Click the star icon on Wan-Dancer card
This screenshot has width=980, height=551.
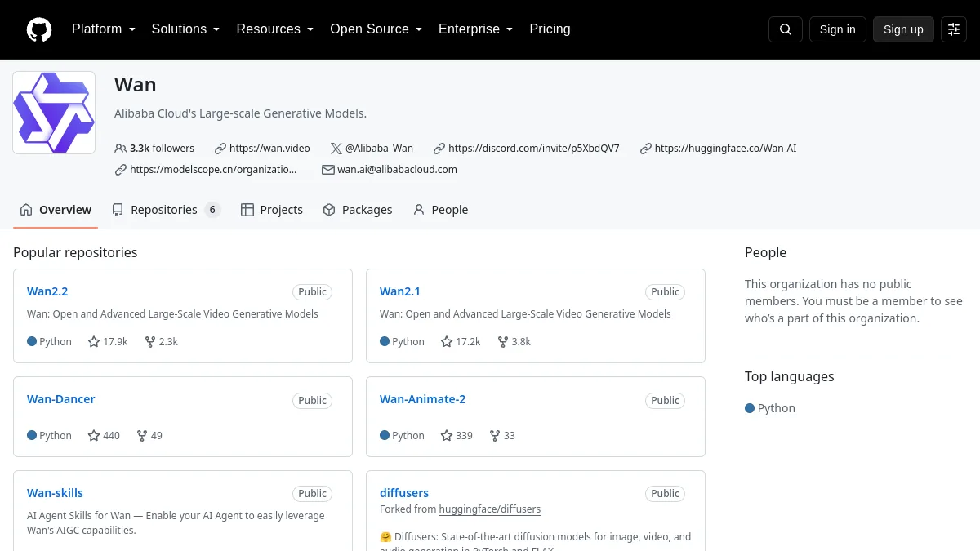(x=94, y=436)
